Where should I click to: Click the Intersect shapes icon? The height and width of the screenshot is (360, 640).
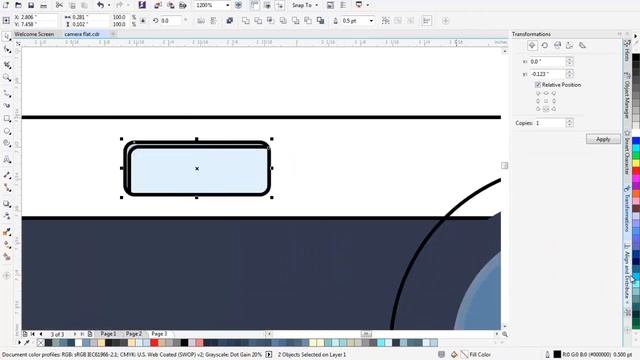pyautogui.click(x=270, y=20)
